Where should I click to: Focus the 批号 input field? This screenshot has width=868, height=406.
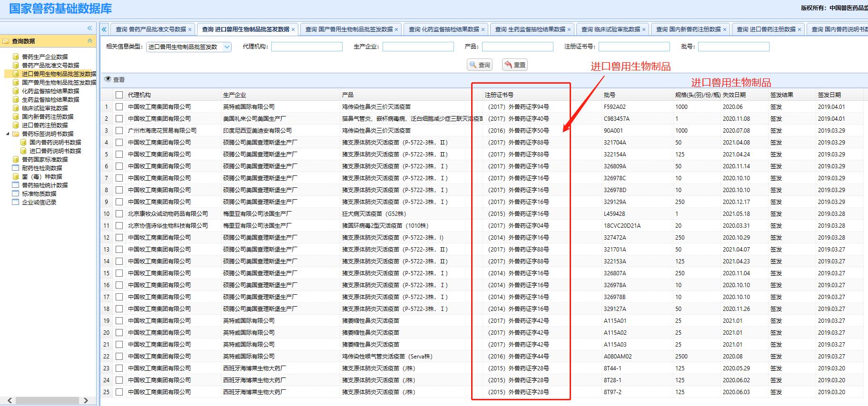(x=734, y=47)
